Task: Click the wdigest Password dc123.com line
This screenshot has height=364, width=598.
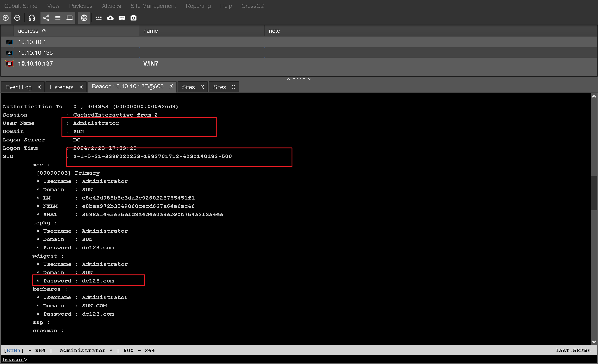Action: tap(75, 281)
